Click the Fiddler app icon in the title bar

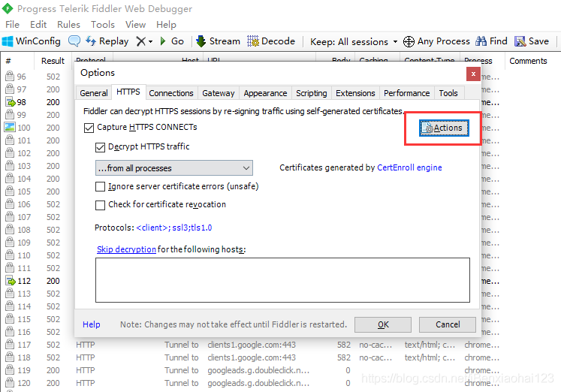tap(8, 8)
